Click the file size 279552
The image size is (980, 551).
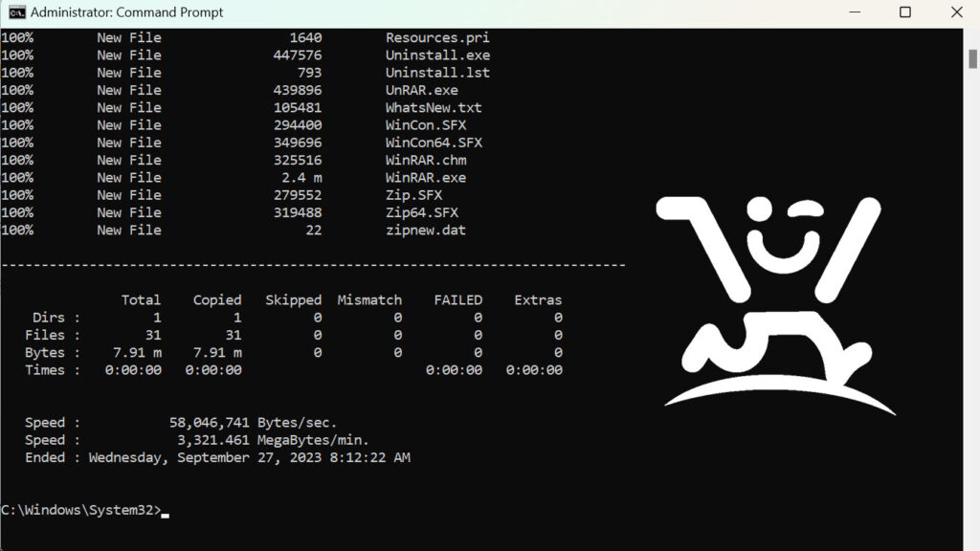pyautogui.click(x=298, y=195)
